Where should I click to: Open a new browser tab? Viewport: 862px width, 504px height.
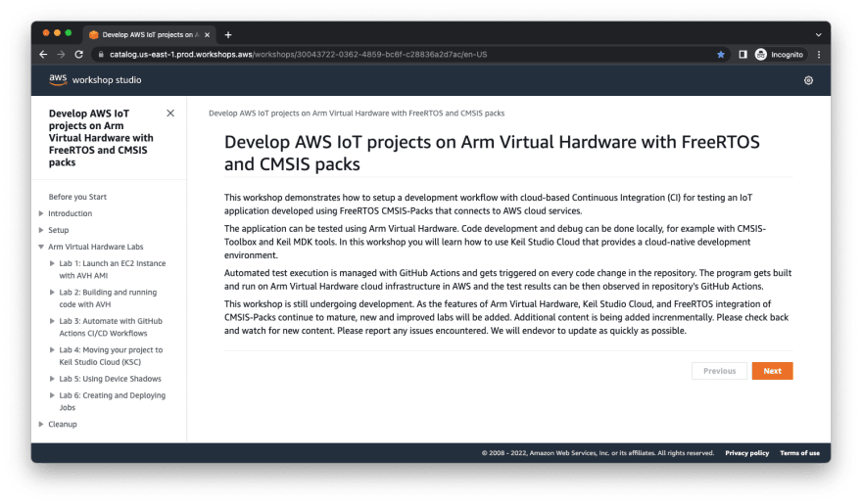point(228,34)
